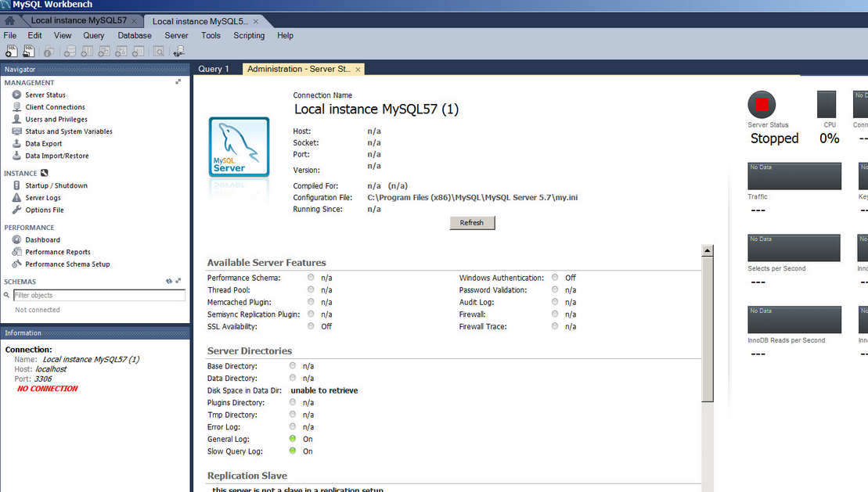Click the create stored procedure toolbar icon
This screenshot has width=868, height=492.
click(x=121, y=52)
